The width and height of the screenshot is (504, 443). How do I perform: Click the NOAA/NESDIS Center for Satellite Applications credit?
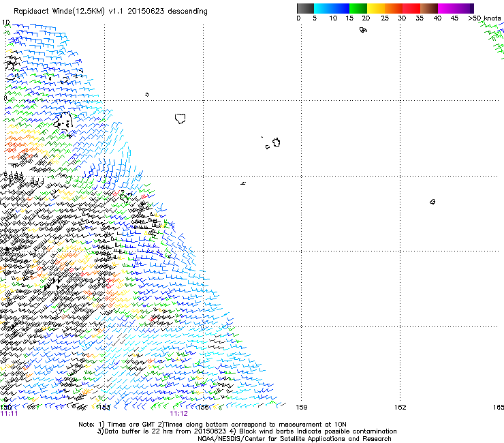tap(294, 439)
